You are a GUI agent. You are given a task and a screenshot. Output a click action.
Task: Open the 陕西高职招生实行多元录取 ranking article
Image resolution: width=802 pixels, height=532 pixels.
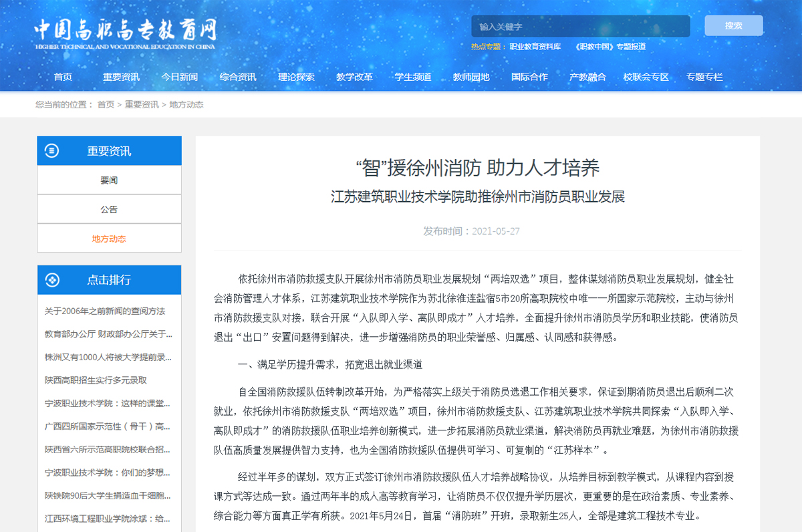click(96, 380)
